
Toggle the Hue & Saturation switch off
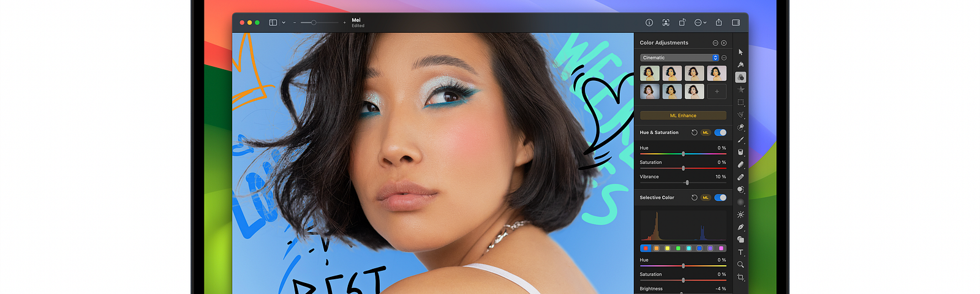[x=720, y=132]
